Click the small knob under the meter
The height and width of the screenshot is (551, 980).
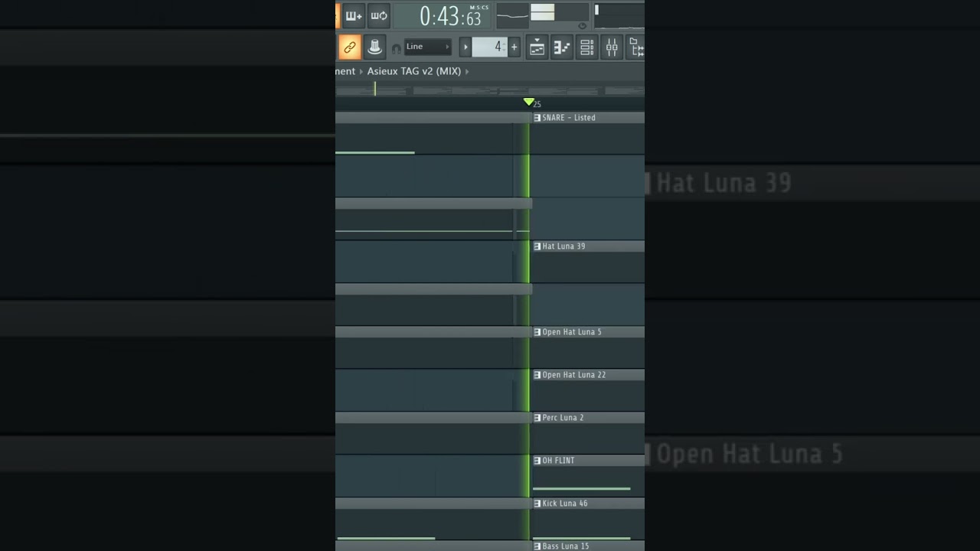(x=582, y=25)
